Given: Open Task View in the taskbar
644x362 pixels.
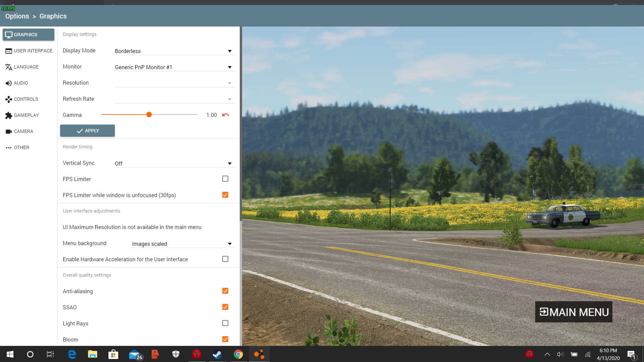Looking at the screenshot, I should 50,354.
